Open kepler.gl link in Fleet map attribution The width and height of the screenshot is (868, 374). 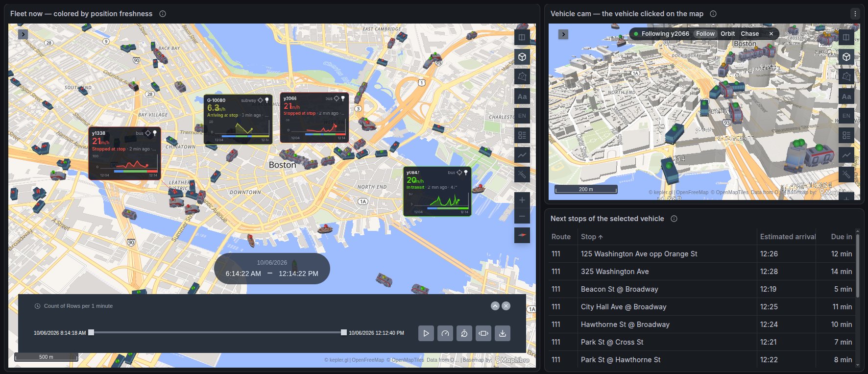[339, 360]
